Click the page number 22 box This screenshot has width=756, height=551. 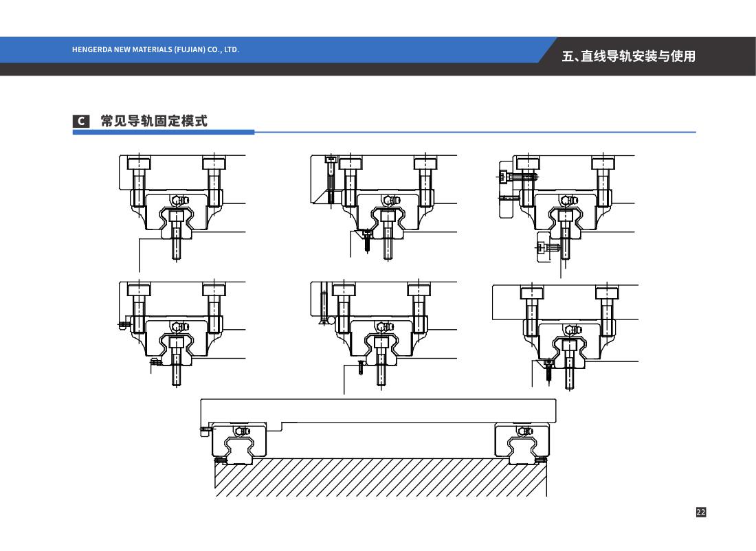pos(700,512)
